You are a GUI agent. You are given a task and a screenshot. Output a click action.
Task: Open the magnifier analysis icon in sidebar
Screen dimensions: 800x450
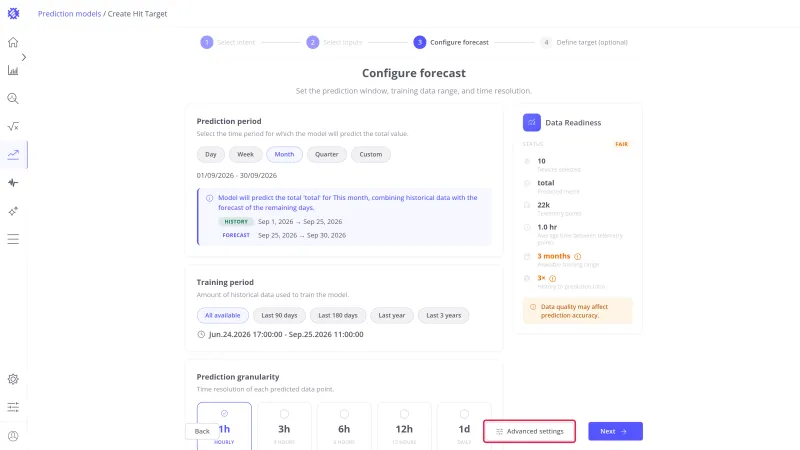13,98
